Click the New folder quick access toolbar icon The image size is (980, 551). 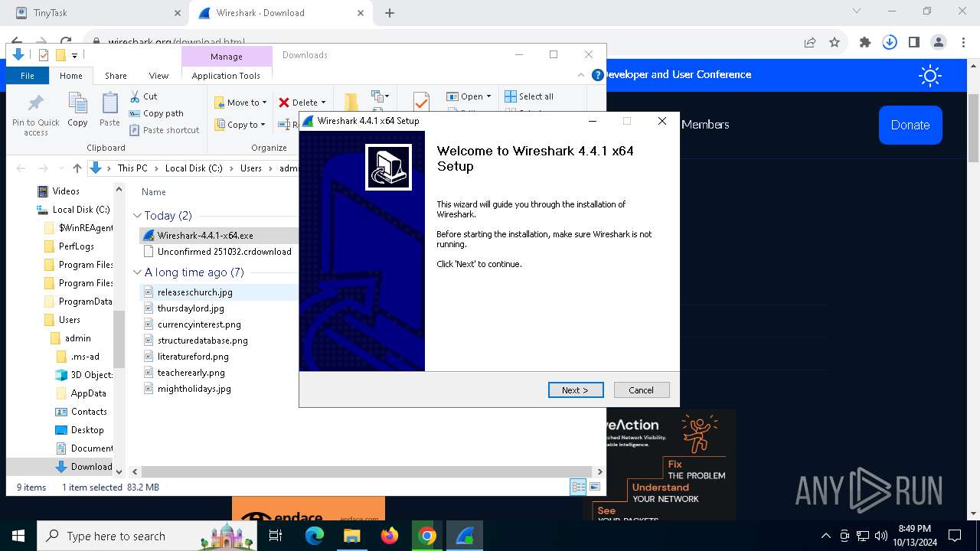point(60,55)
